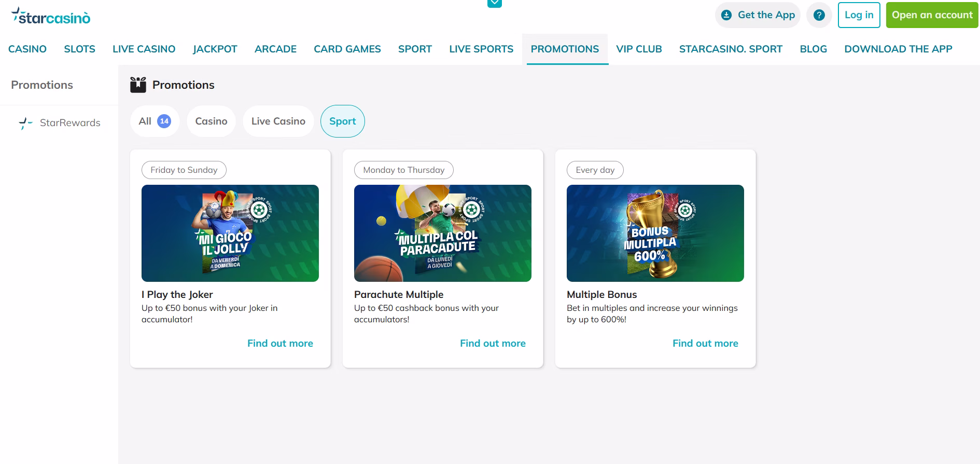Open the JACKPOT section
This screenshot has height=464, width=980.
click(x=215, y=49)
